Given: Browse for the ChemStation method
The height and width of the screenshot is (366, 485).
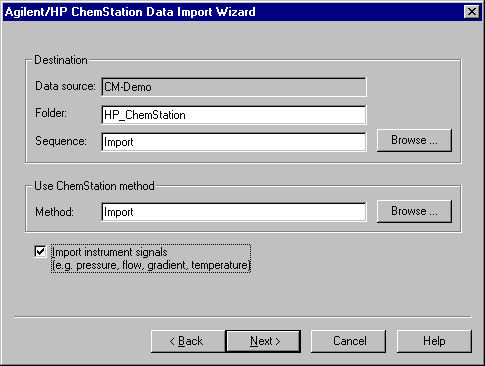Looking at the screenshot, I should [414, 211].
